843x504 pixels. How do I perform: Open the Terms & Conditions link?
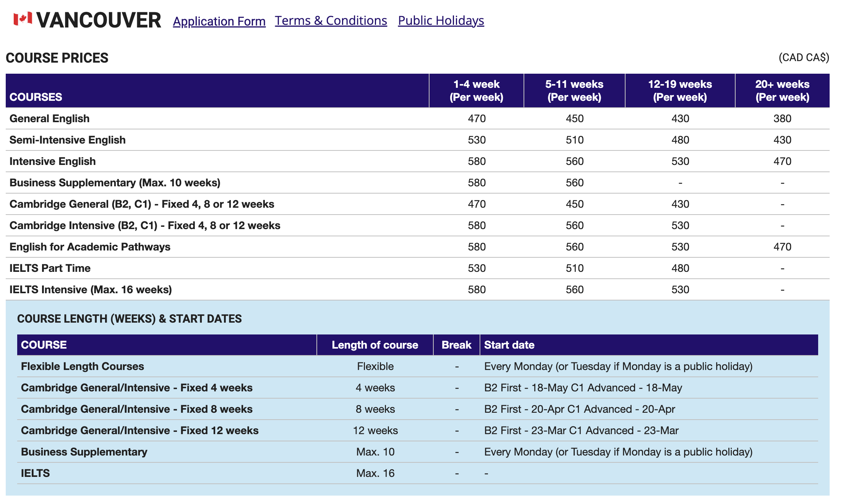click(331, 21)
